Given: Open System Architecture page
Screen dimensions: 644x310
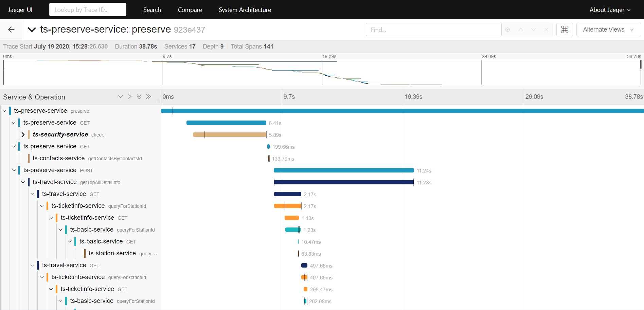Looking at the screenshot, I should 245,10.
